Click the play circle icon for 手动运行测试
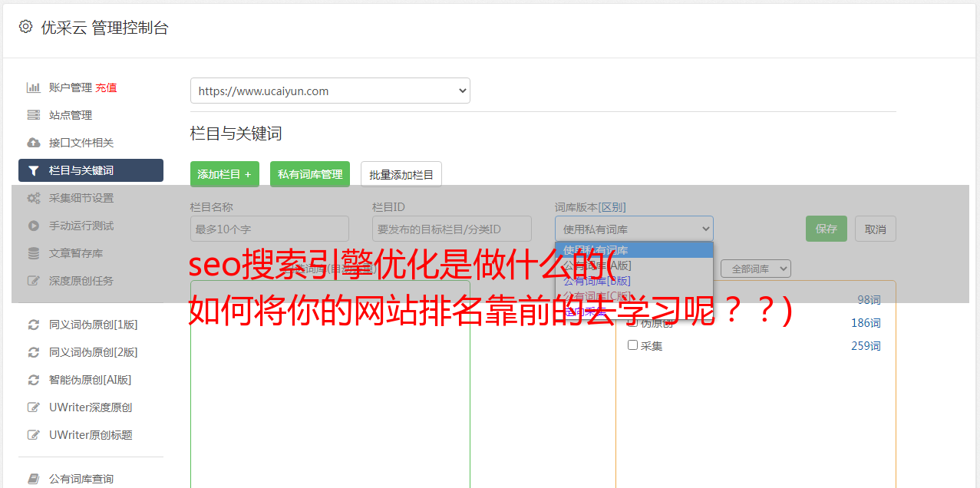Viewport: 980px width, 488px height. coord(34,226)
